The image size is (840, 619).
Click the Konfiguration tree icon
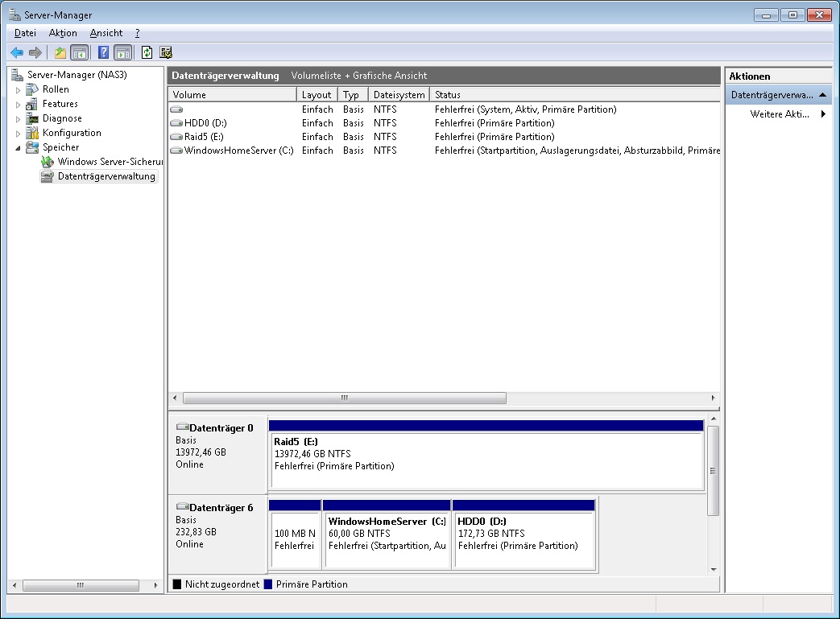32,133
